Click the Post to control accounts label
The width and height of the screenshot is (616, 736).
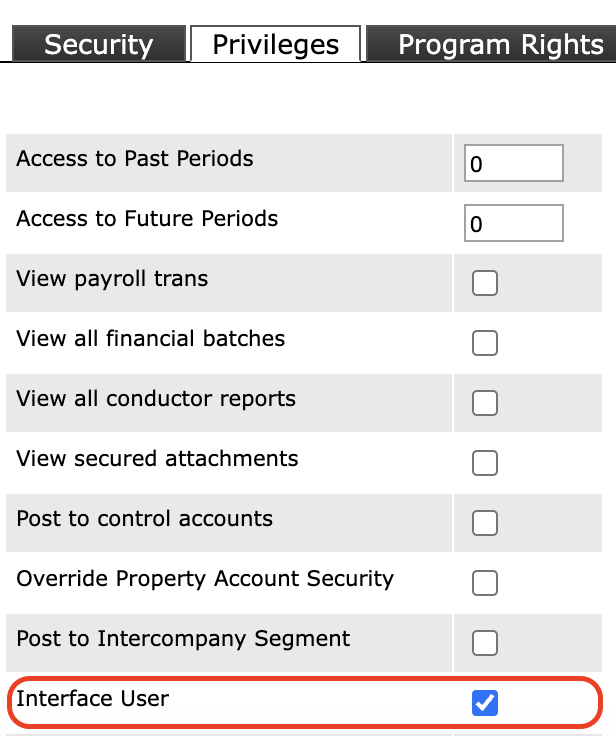click(x=144, y=519)
